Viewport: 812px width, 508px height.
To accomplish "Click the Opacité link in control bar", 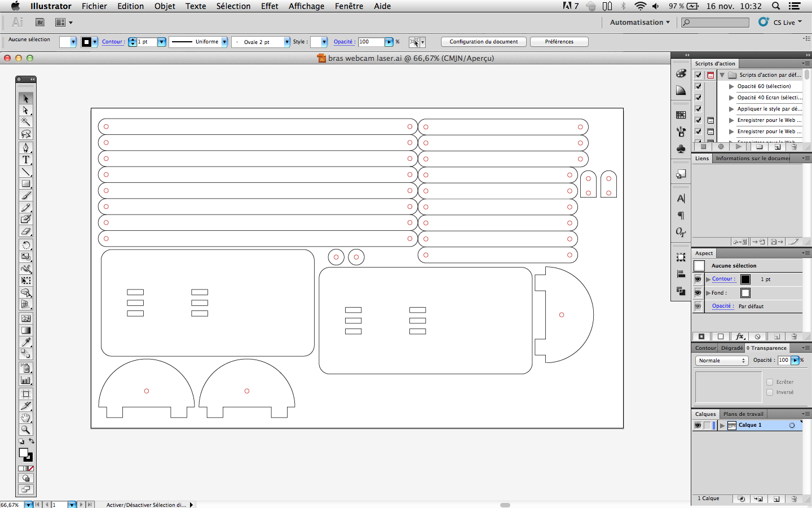I will pyautogui.click(x=343, y=42).
